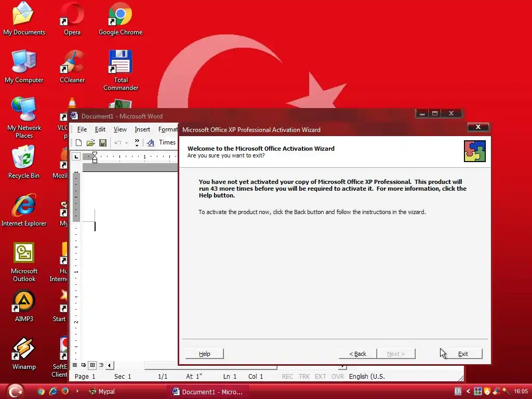Screen dimensions: 532x399
Task: Open the Edit menu in Word
Action: [100, 129]
